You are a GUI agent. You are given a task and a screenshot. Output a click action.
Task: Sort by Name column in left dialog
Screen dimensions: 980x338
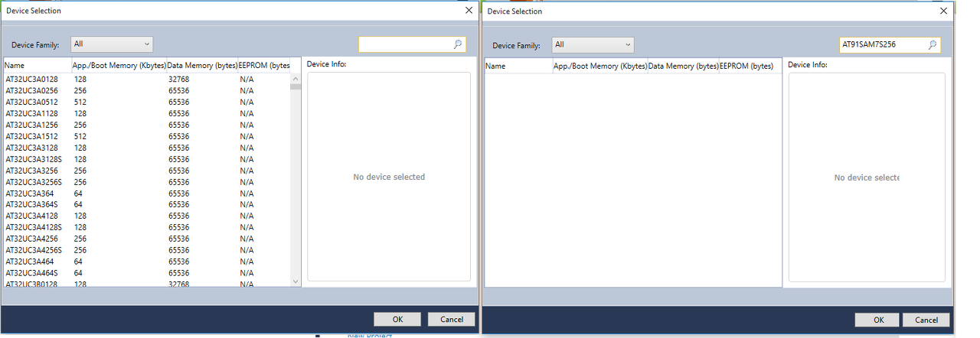pos(38,66)
